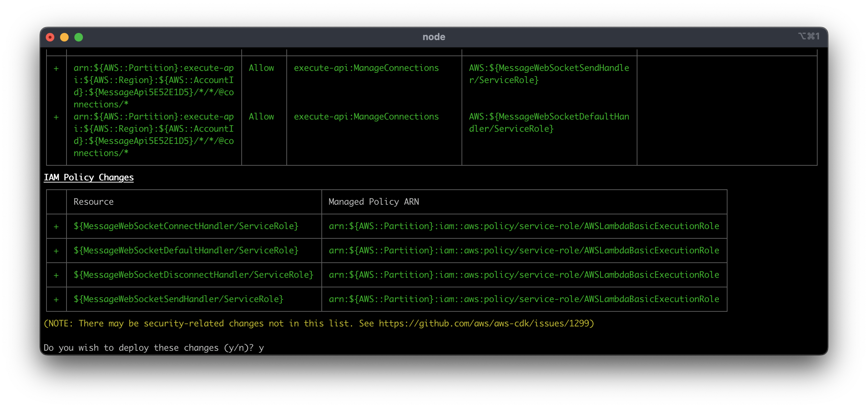Click the policy ARN in the DefaultHandler row

point(524,251)
